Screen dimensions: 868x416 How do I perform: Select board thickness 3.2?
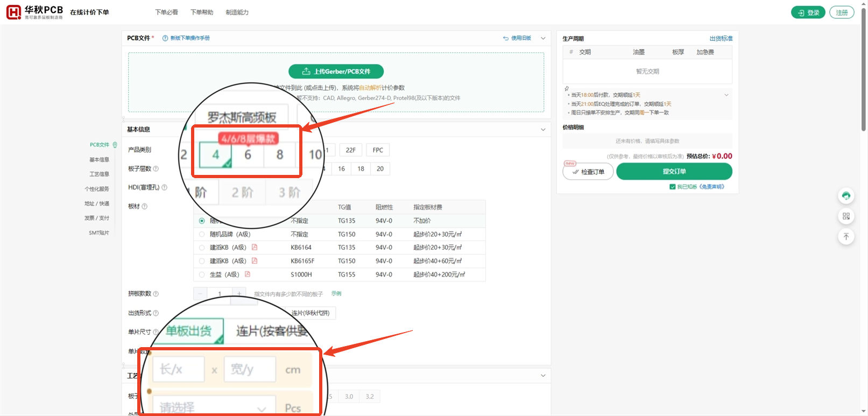point(370,397)
